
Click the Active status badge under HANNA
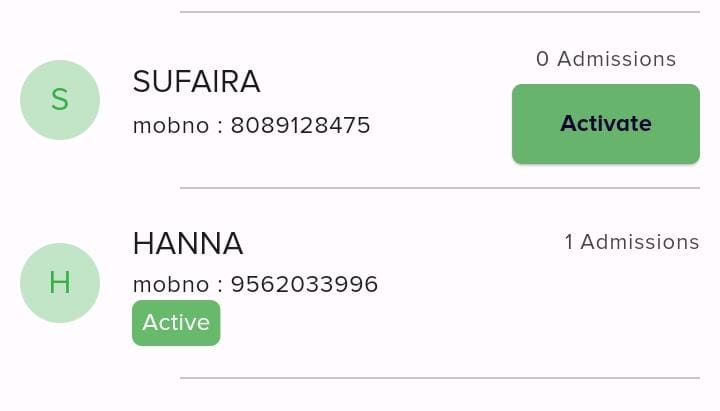(x=176, y=323)
